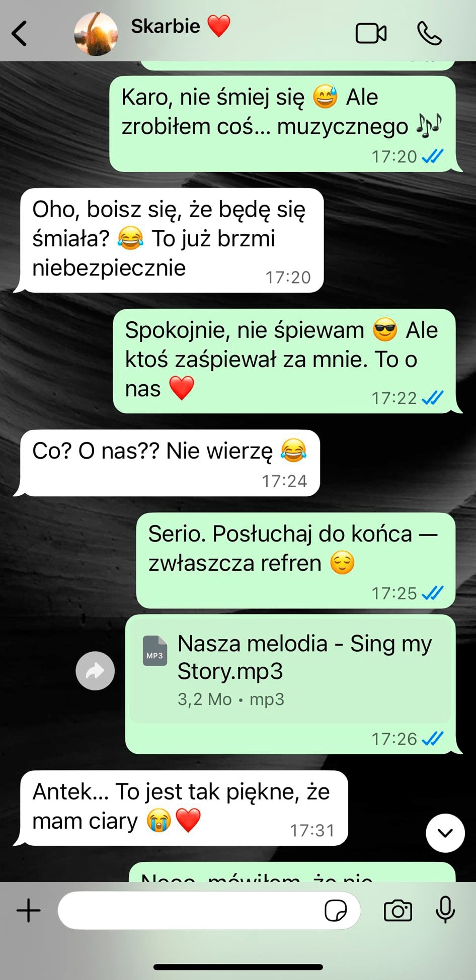
Task: Go back using the arrow icon
Action: [x=19, y=34]
